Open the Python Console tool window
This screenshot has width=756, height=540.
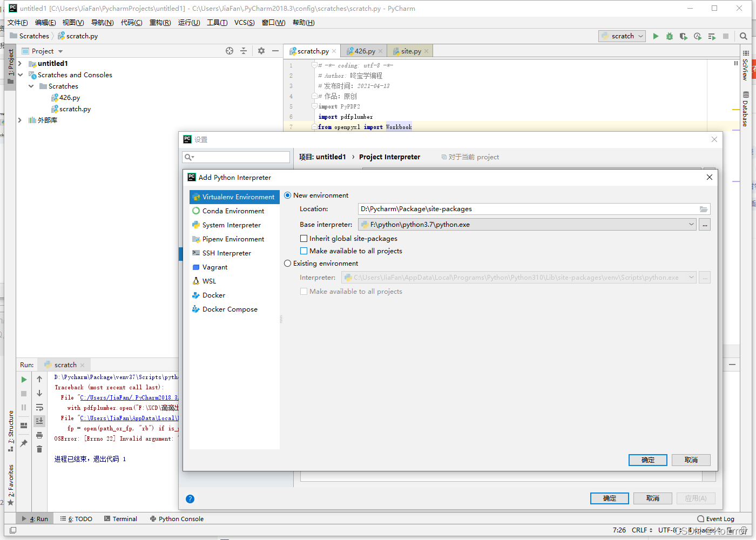click(x=177, y=519)
